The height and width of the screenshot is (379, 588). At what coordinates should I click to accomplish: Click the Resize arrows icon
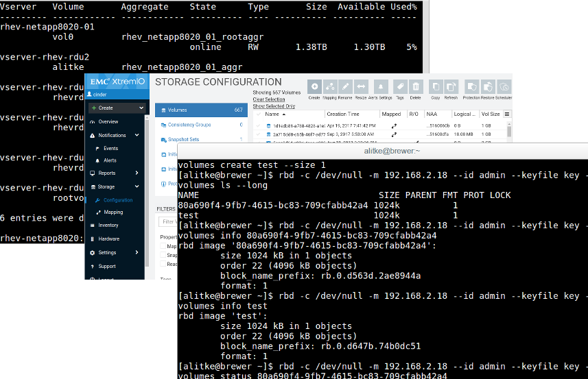click(x=361, y=87)
